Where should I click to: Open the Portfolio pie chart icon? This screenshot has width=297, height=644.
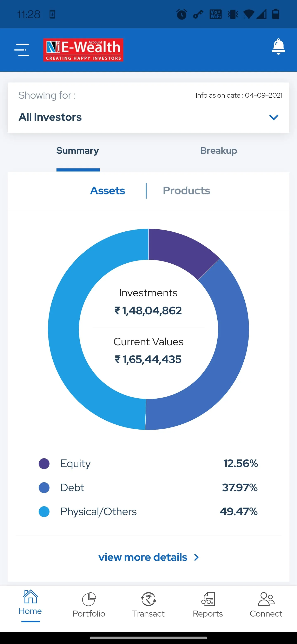tap(89, 599)
